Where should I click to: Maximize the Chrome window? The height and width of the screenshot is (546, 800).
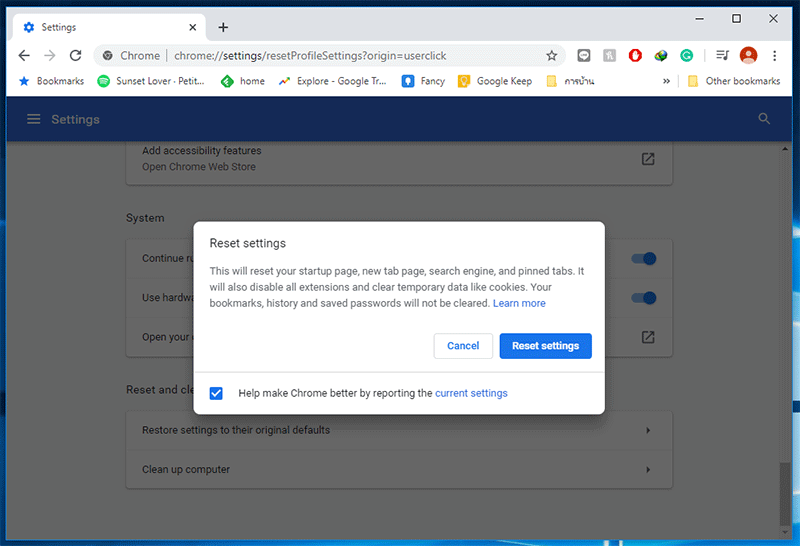pyautogui.click(x=736, y=19)
